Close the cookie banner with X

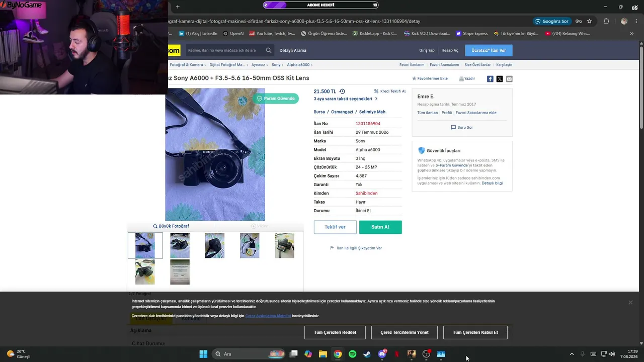pos(630,302)
